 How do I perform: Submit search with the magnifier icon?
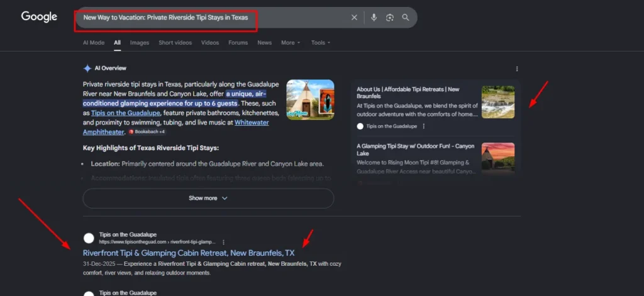pyautogui.click(x=406, y=17)
